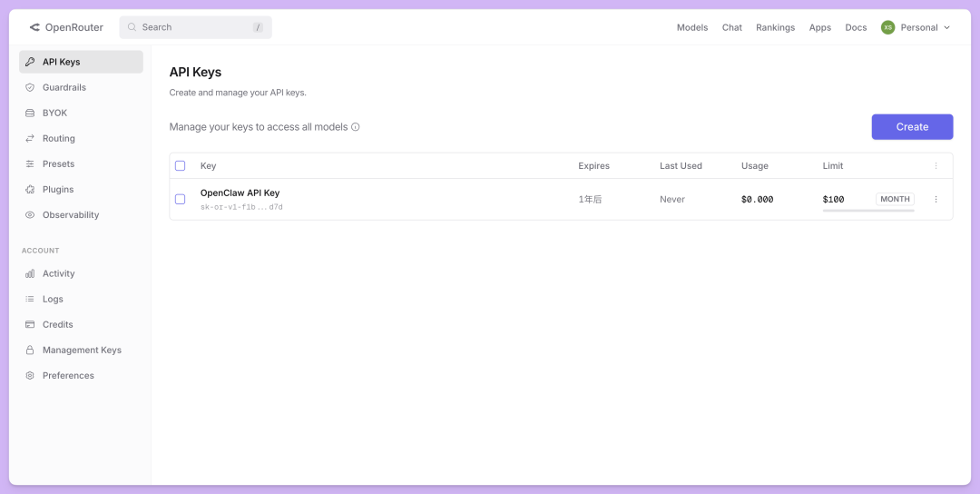
Task: Tick the select-all keys header checkbox
Action: 180,166
